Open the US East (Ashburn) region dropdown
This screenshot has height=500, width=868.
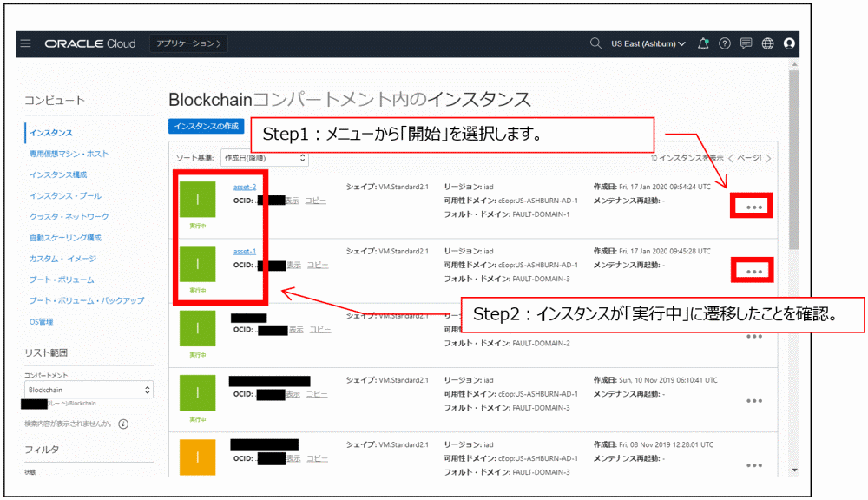[x=648, y=43]
